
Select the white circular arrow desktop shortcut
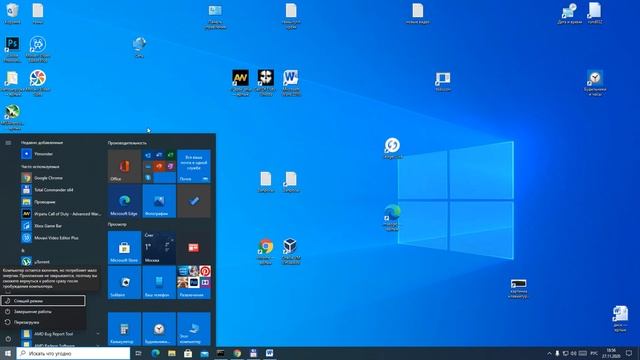click(392, 148)
